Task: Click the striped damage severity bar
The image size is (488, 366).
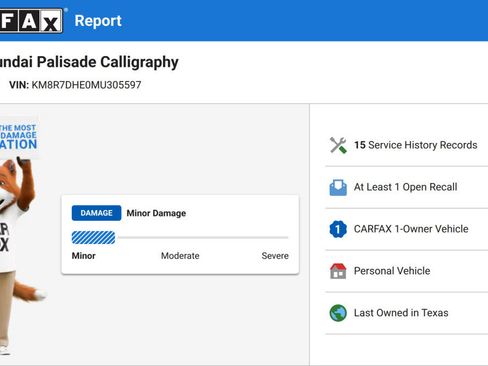Action: [x=93, y=238]
